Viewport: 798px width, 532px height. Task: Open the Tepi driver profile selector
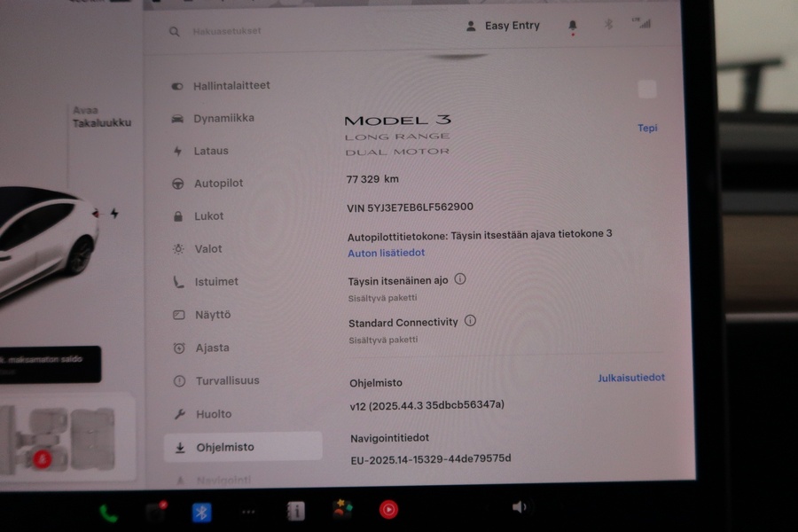(x=647, y=128)
